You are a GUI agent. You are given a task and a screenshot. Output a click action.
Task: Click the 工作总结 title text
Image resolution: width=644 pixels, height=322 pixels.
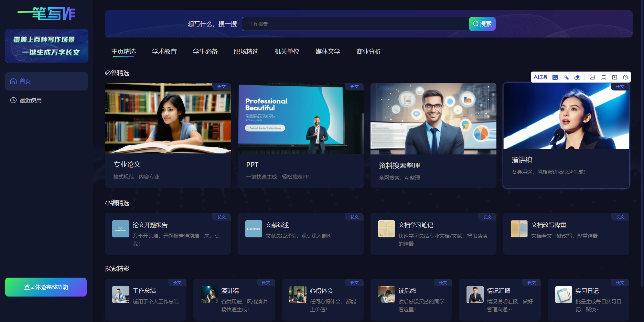(x=144, y=291)
